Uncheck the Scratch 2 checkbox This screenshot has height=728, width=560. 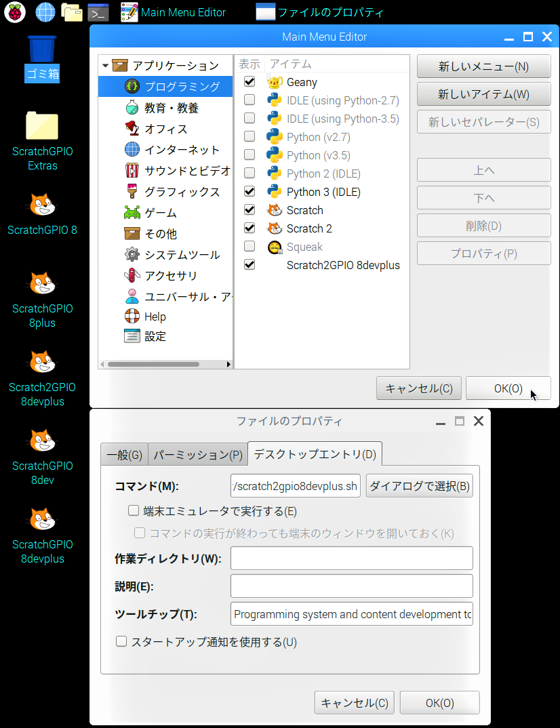pyautogui.click(x=249, y=228)
